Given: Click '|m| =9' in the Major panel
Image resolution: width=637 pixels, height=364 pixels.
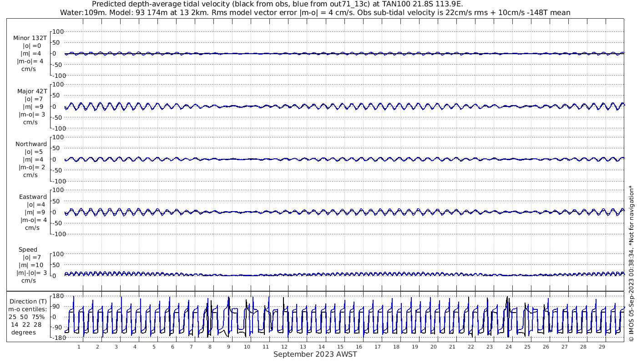Looking at the screenshot, I should 33,106.
